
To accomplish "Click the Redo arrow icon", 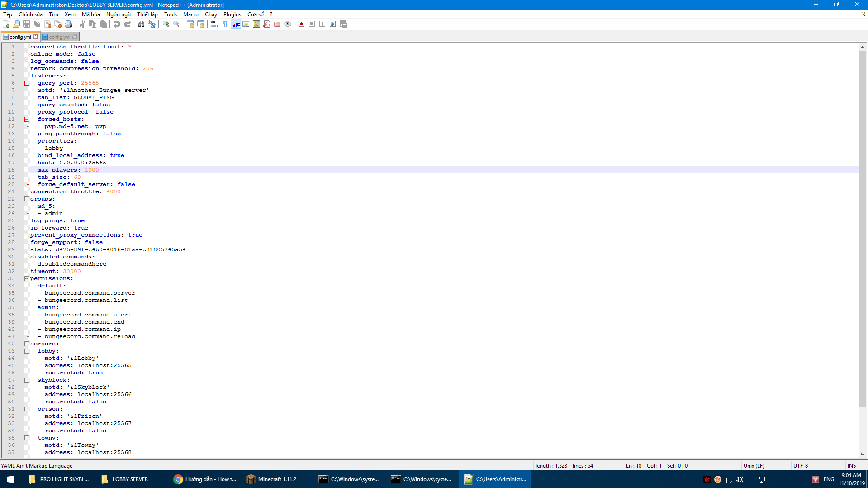I will (x=128, y=24).
